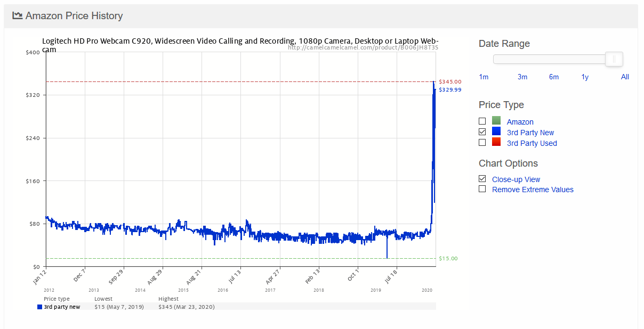Click the $345 (Mar 23, 2020) highest entry
The image size is (644, 329).
[x=187, y=307]
